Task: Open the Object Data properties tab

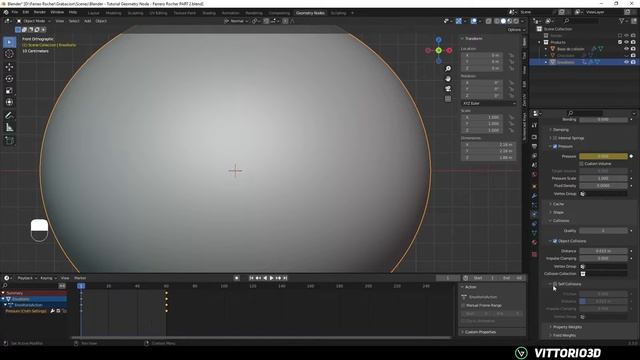Action: pyautogui.click(x=534, y=233)
